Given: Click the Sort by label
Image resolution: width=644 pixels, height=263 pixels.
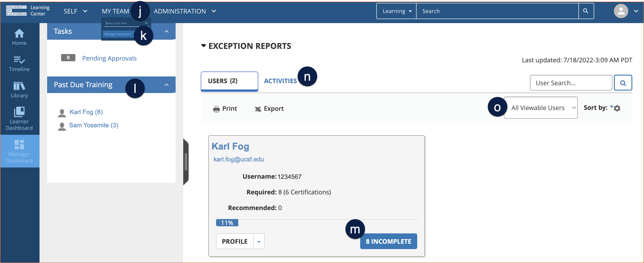Looking at the screenshot, I should coord(595,108).
